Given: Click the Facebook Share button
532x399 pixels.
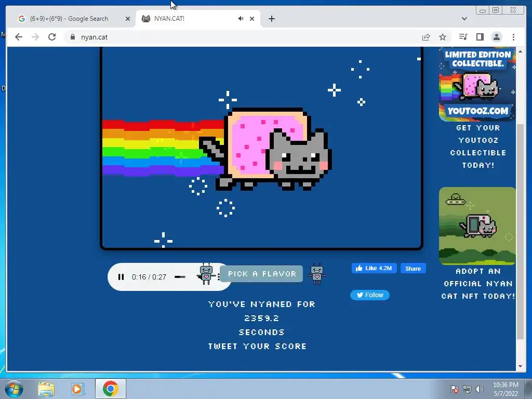Looking at the screenshot, I should tap(413, 268).
